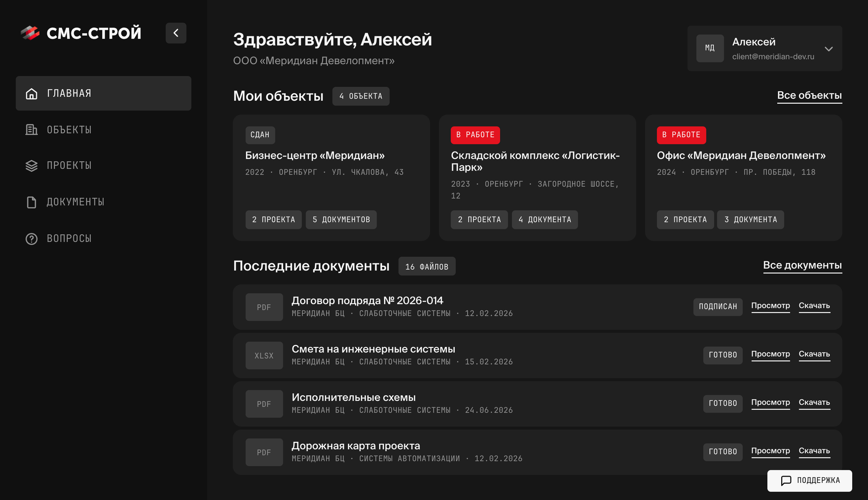Open ПРОЕКТЫ section in the sidebar
Screen dimensions: 868x500
104,166
